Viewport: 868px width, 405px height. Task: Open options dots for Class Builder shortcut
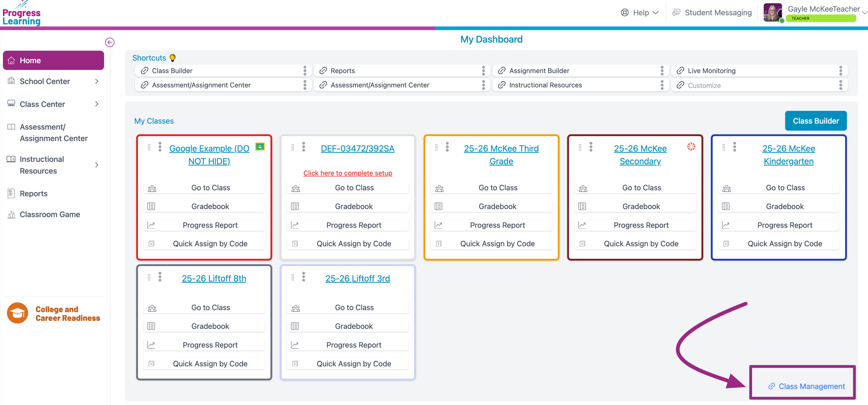(305, 71)
